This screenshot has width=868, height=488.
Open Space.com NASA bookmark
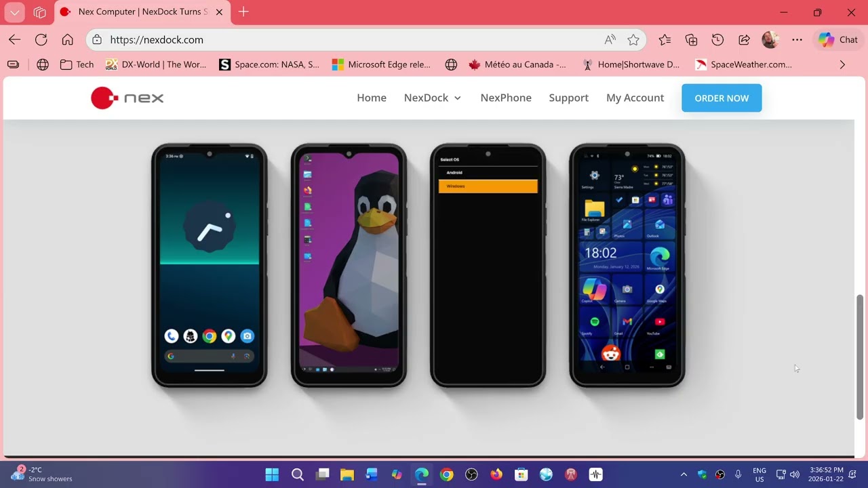point(269,65)
